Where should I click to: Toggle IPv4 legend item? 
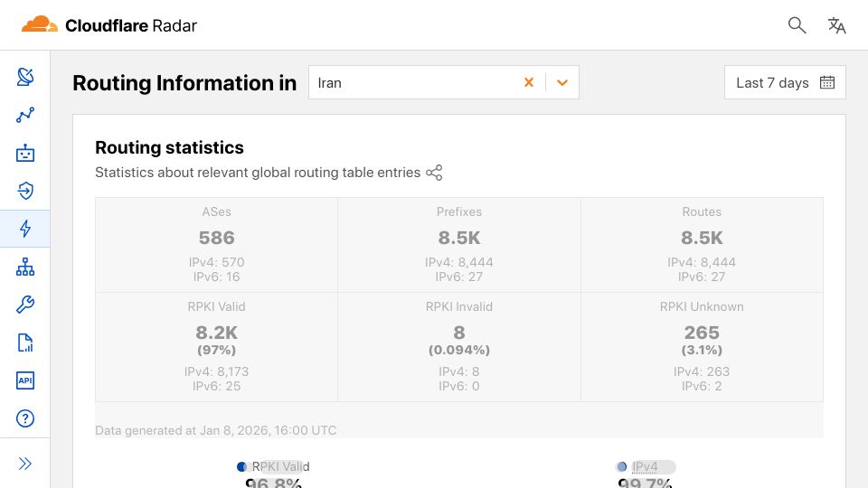coord(645,466)
